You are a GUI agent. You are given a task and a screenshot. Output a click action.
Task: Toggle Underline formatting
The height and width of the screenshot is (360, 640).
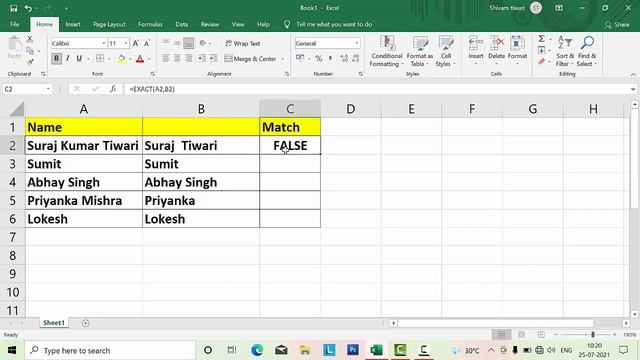point(79,58)
